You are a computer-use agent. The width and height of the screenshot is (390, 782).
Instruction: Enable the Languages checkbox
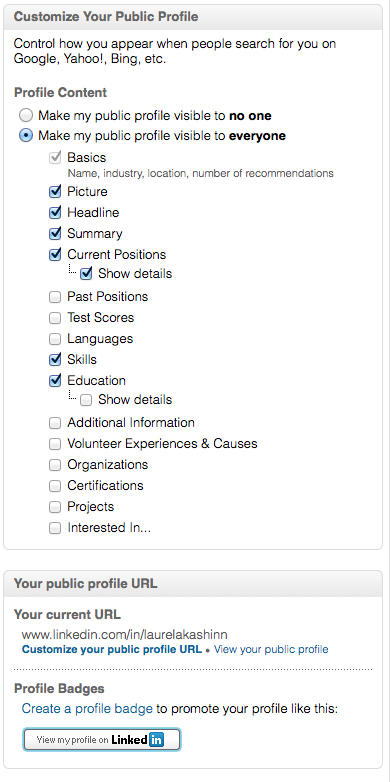click(55, 339)
